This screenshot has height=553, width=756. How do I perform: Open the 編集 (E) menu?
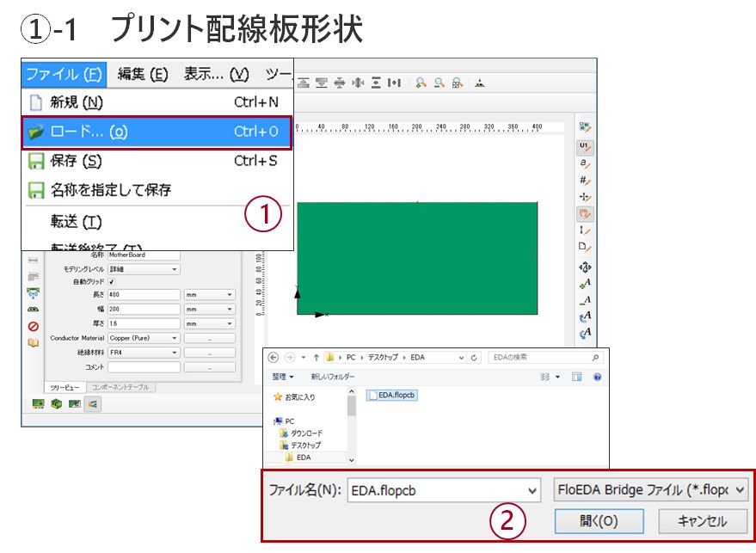143,74
